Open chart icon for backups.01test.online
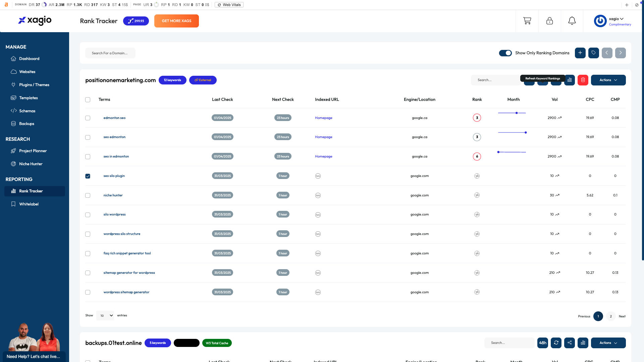644x362 pixels. (583, 343)
